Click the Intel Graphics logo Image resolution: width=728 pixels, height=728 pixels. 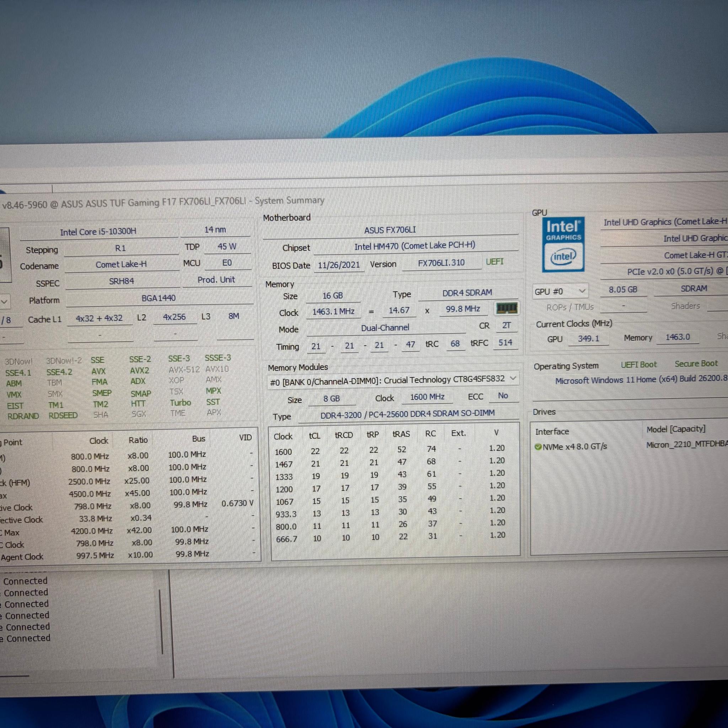pos(563,244)
